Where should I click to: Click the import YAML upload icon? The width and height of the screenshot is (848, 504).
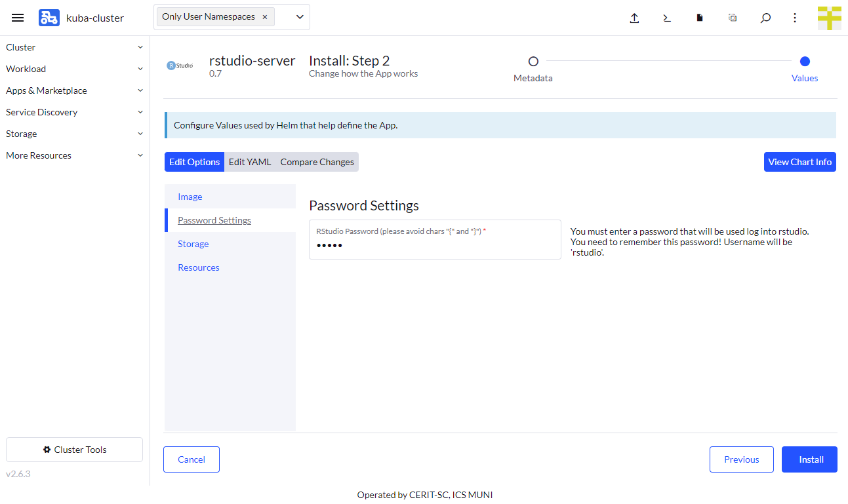point(634,18)
